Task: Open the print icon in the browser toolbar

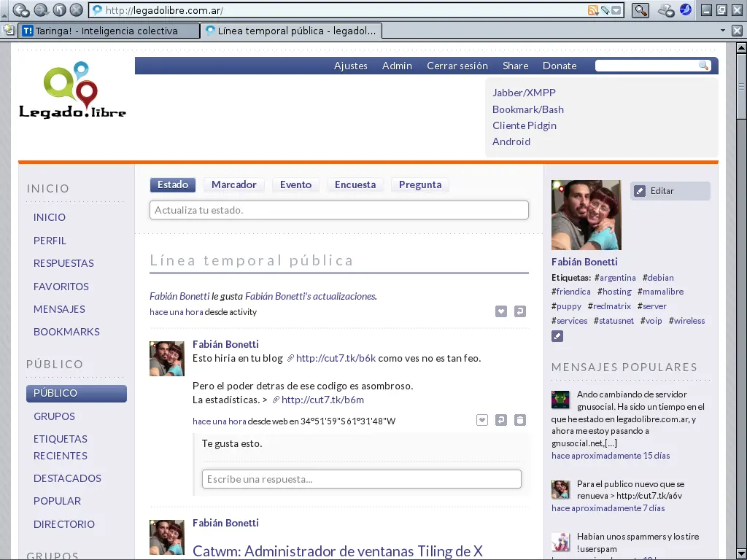Action: pos(664,9)
